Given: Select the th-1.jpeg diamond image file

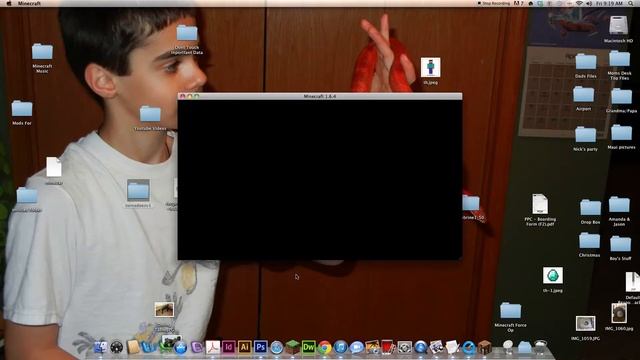Looking at the screenshot, I should tap(553, 276).
